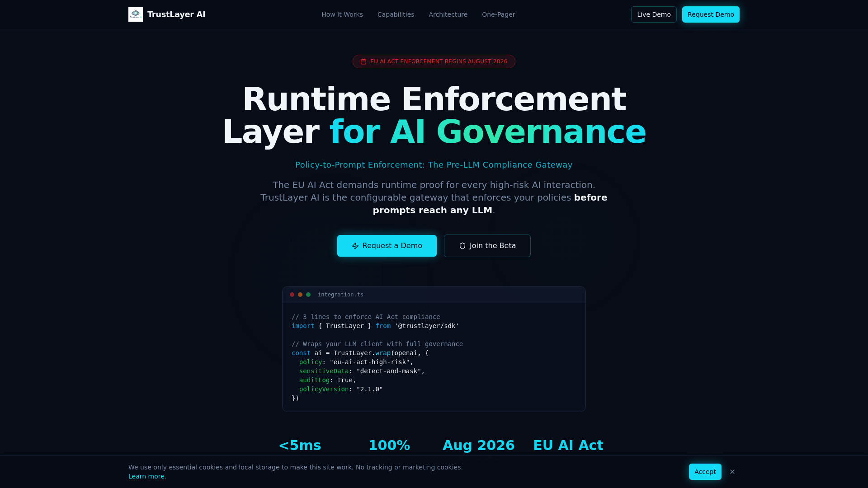Click the <5ms statistic
Viewport: 868px width, 488px height.
click(x=300, y=446)
